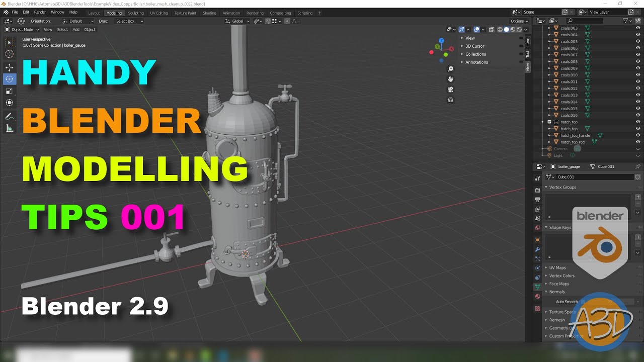
Task: Click the outliner search field
Action: (x=584, y=21)
